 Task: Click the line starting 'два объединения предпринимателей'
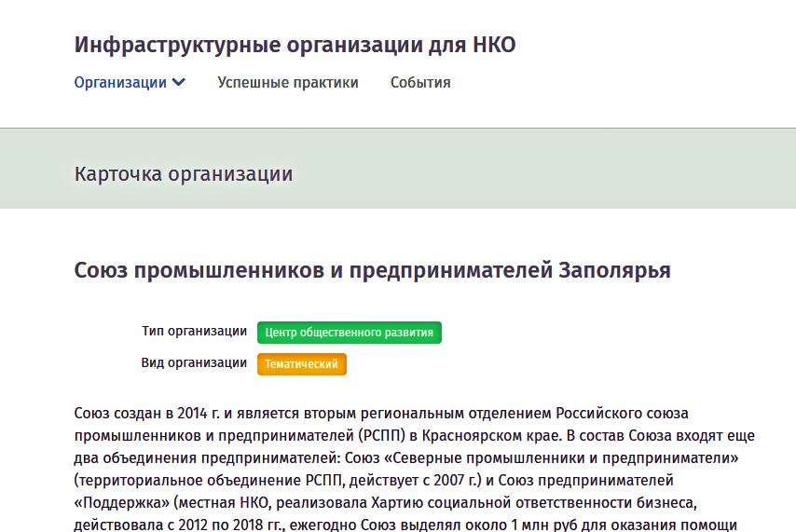tap(406, 457)
